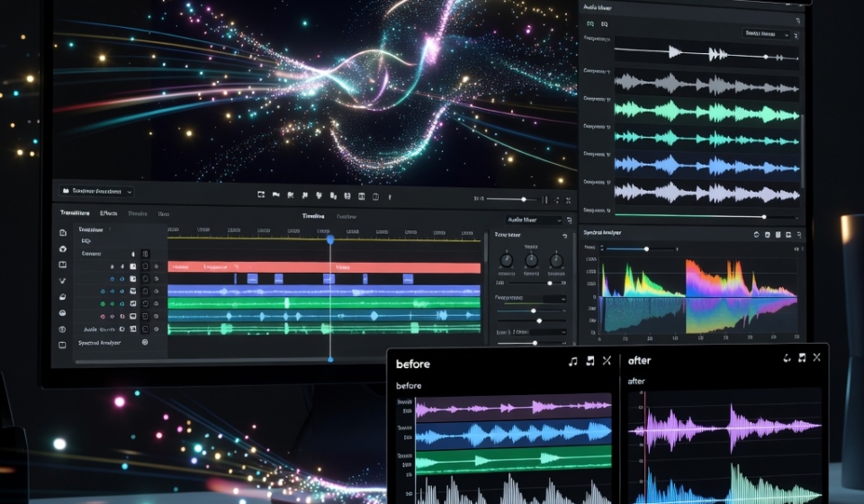The width and height of the screenshot is (864, 504).
Task: Adjust the green slider at Audio Mixer bottom
Action: click(x=706, y=217)
